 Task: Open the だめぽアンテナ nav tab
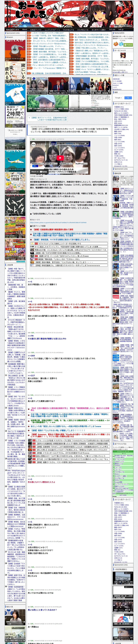(x=36, y=30)
